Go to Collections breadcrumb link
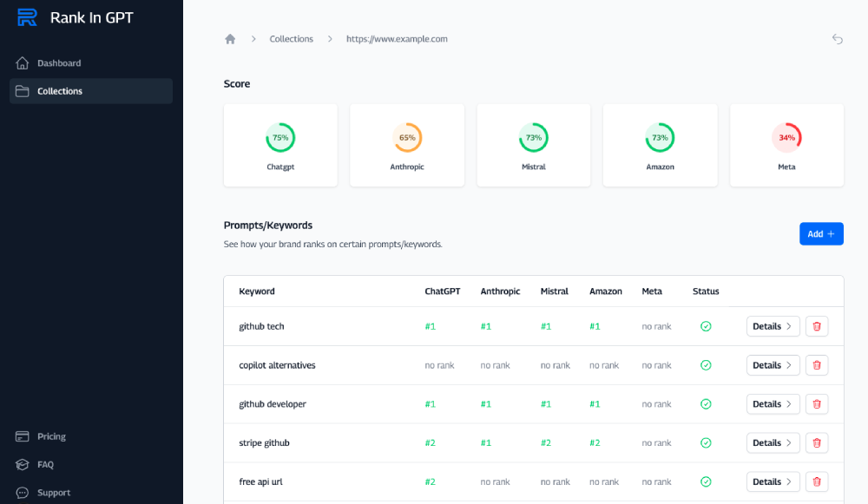The width and height of the screenshot is (868, 504). point(291,39)
